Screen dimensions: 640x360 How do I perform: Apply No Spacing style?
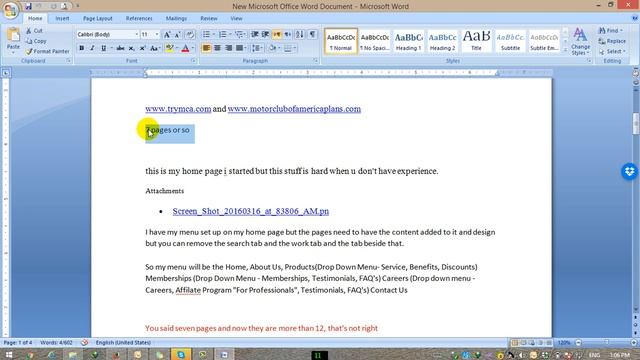coord(375,41)
